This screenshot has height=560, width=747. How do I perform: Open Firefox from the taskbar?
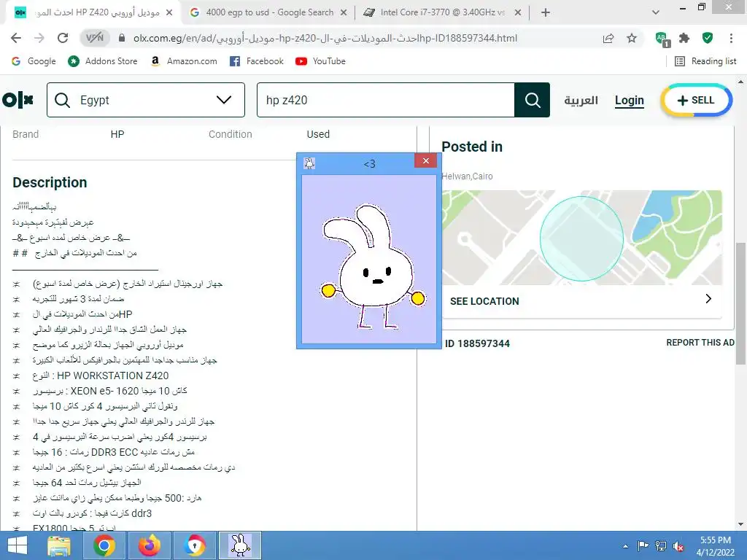click(x=150, y=545)
